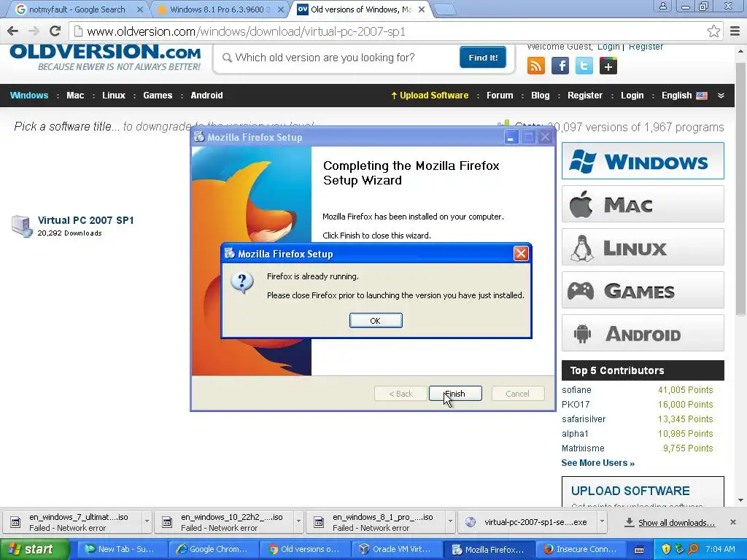Click the Games category banner
Viewport: 747px width, 560px height.
pos(643,289)
